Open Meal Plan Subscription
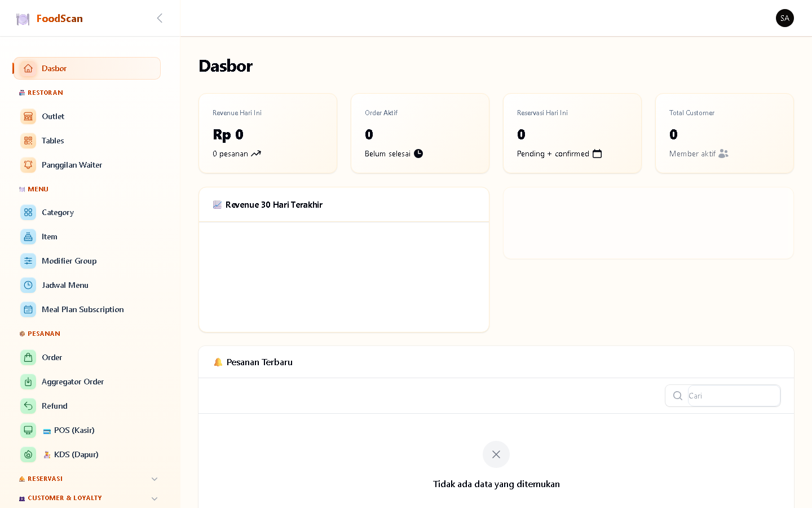The width and height of the screenshot is (812, 508). click(x=87, y=309)
